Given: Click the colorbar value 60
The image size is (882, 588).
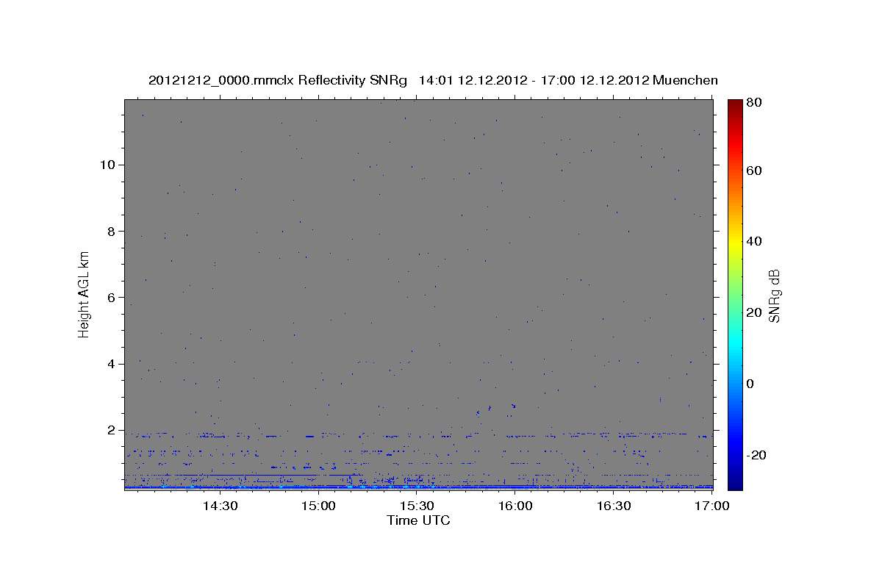Looking at the screenshot, I should (756, 171).
